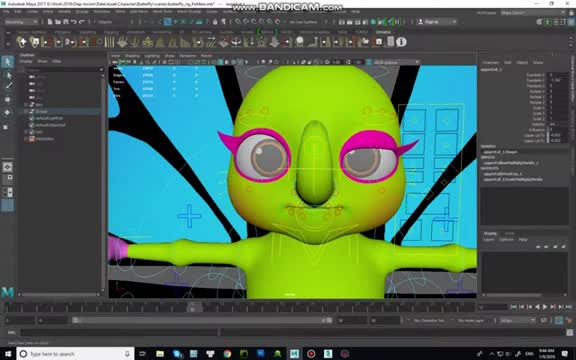576x360 pixels.
Task: Switch to four-view pane layout
Action: [x=8, y=179]
